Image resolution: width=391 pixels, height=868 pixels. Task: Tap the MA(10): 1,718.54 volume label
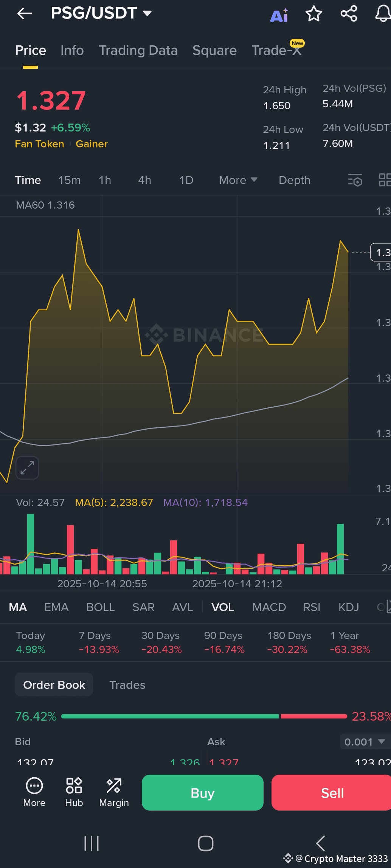tap(205, 503)
